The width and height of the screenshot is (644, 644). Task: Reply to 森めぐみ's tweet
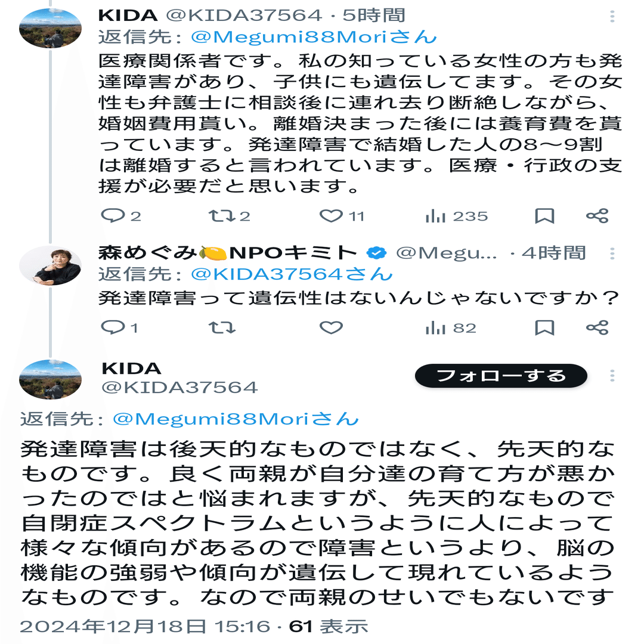[112, 327]
